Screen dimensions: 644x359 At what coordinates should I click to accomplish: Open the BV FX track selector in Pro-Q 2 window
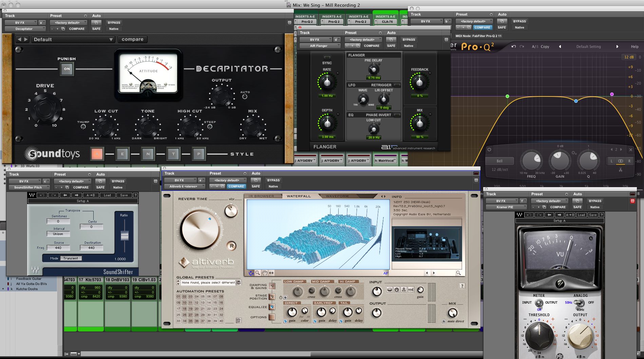coord(427,21)
